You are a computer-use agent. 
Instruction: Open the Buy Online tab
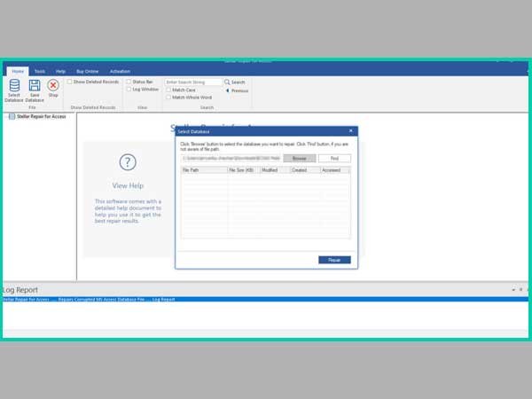pyautogui.click(x=87, y=71)
